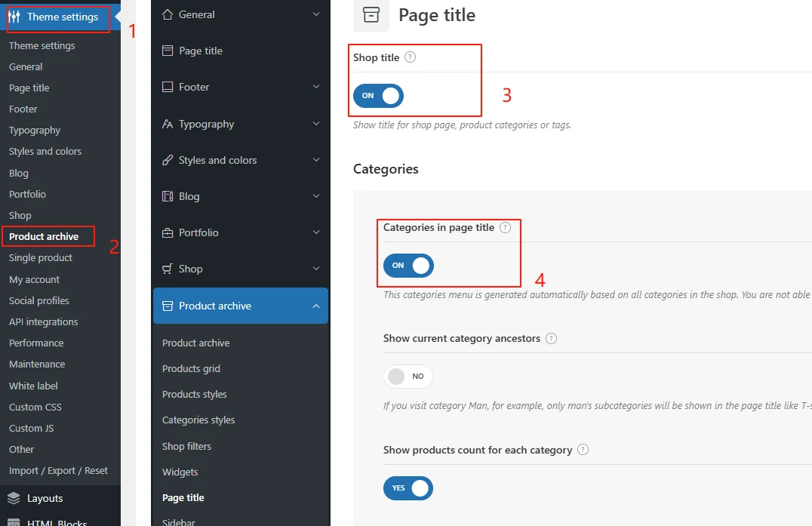Image resolution: width=812 pixels, height=526 pixels.
Task: Click the Typography icon in panel
Action: point(168,124)
